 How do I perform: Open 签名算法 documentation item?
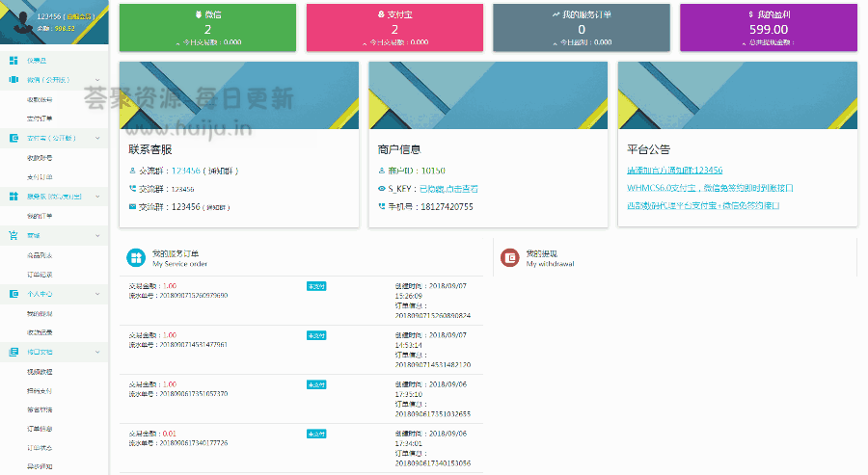tap(40, 409)
